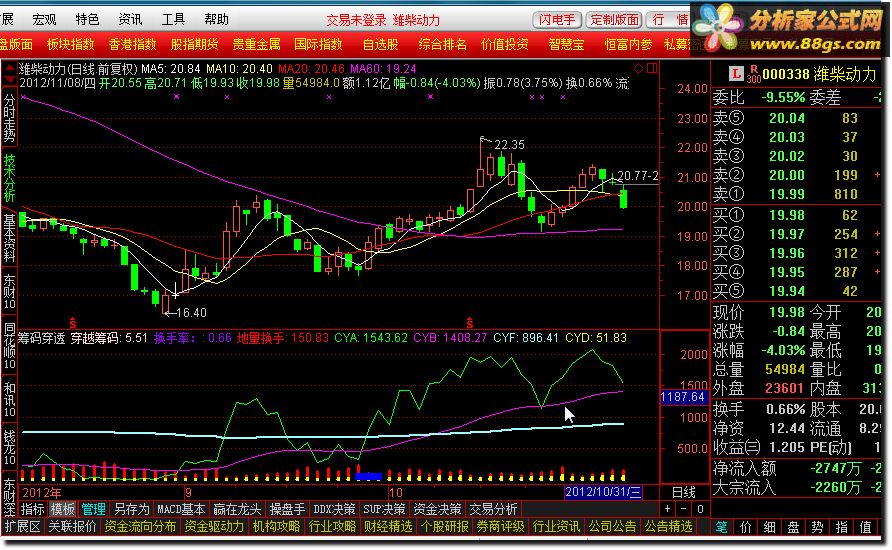Select 恒富内参 in the red toolbar
The height and width of the screenshot is (550, 892).
628,44
